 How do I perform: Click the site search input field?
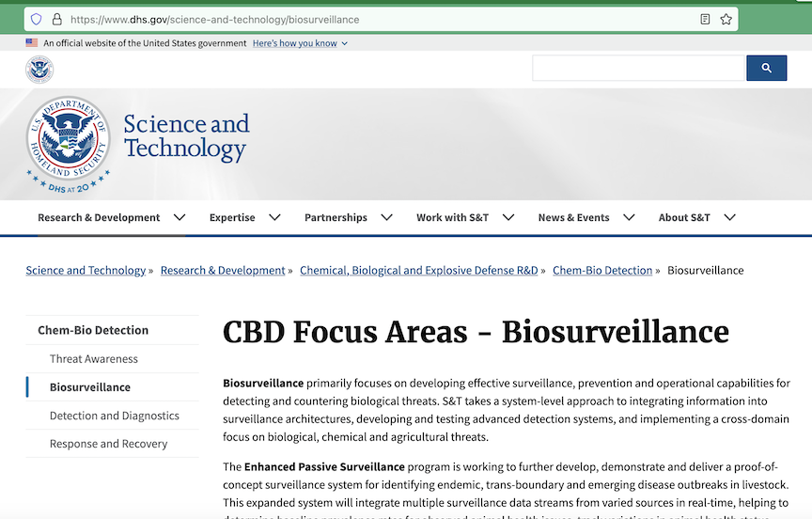click(638, 68)
